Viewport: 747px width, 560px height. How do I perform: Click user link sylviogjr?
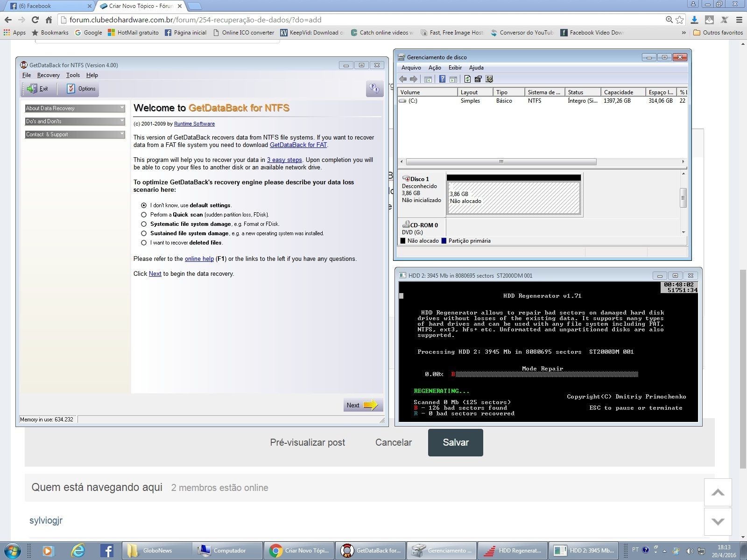[x=46, y=520]
